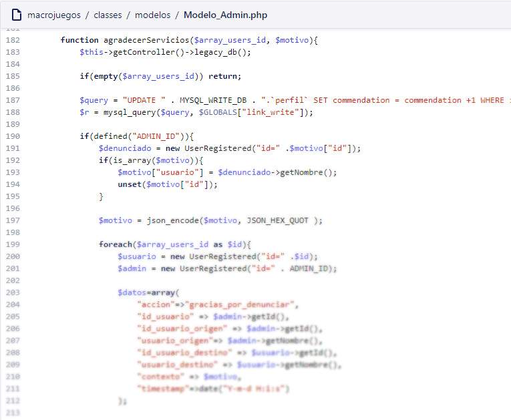Viewport: 511px width, 420px height.
Task: Select line number 199
Action: 13,244
